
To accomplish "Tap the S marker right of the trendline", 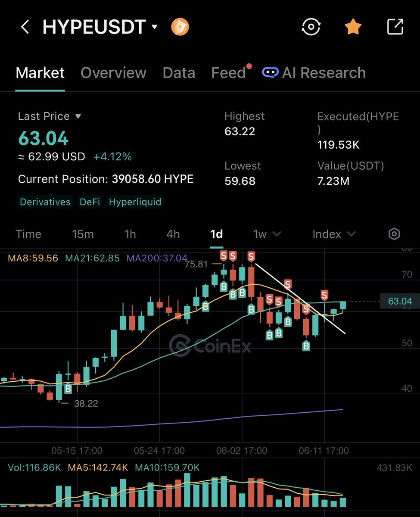I will [324, 295].
